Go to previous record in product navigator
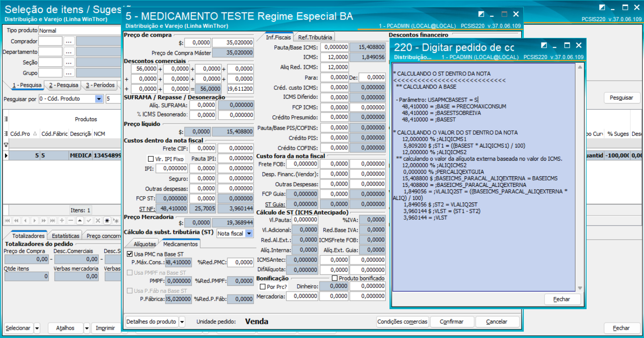 26,221
